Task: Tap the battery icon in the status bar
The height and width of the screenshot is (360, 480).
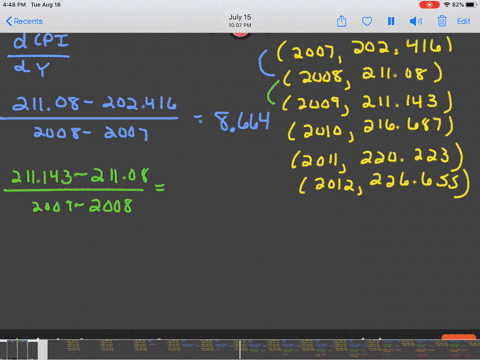Action: click(471, 5)
